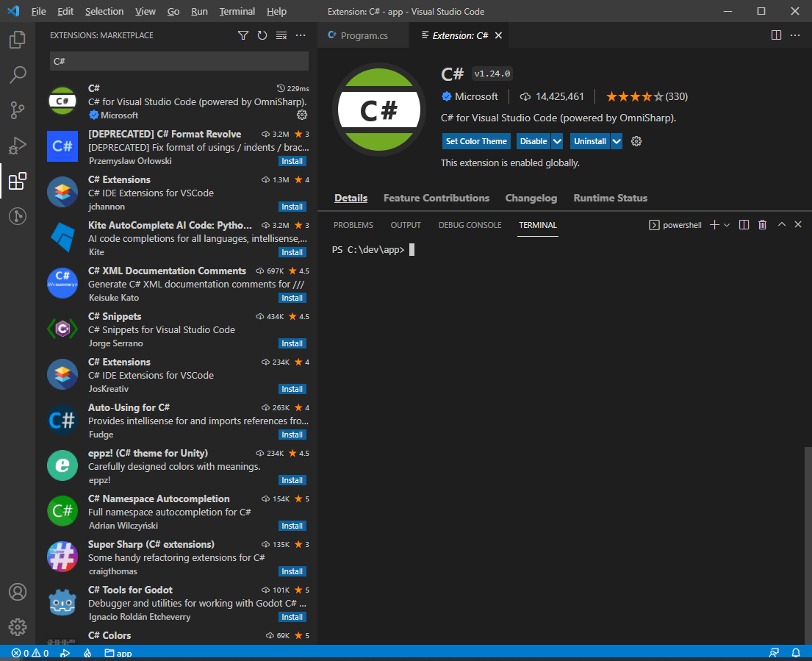This screenshot has width=812, height=661.
Task: Open the Go menu
Action: click(x=173, y=12)
